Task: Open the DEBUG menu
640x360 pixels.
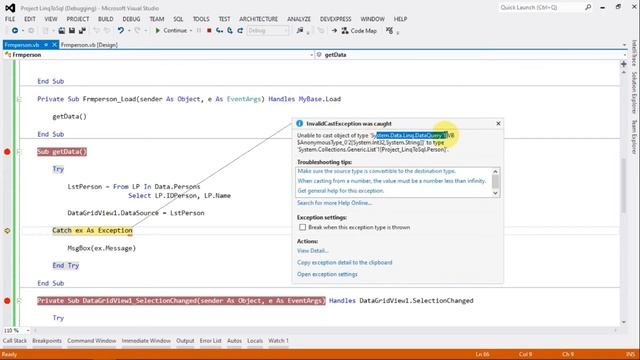Action: (131, 19)
